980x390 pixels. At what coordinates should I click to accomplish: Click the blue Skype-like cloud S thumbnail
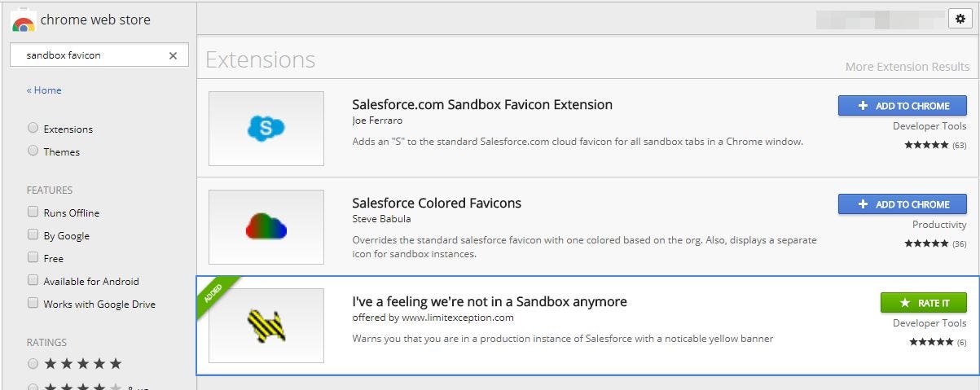[266, 129]
